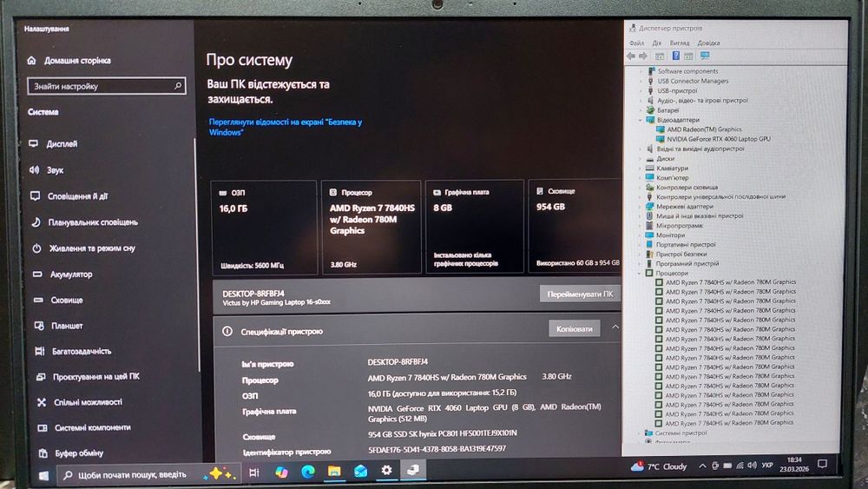
Task: Open the Акумулятор settings page
Action: (x=62, y=274)
